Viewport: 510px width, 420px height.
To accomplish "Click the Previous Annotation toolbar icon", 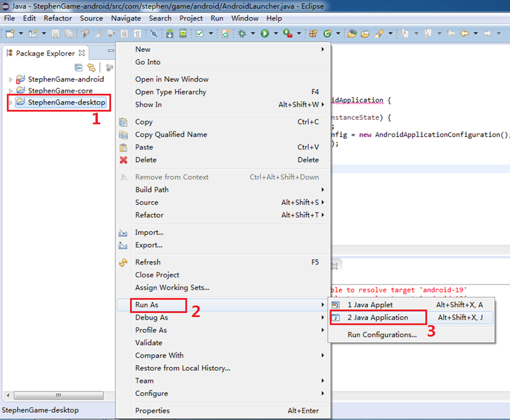I will click(428, 34).
